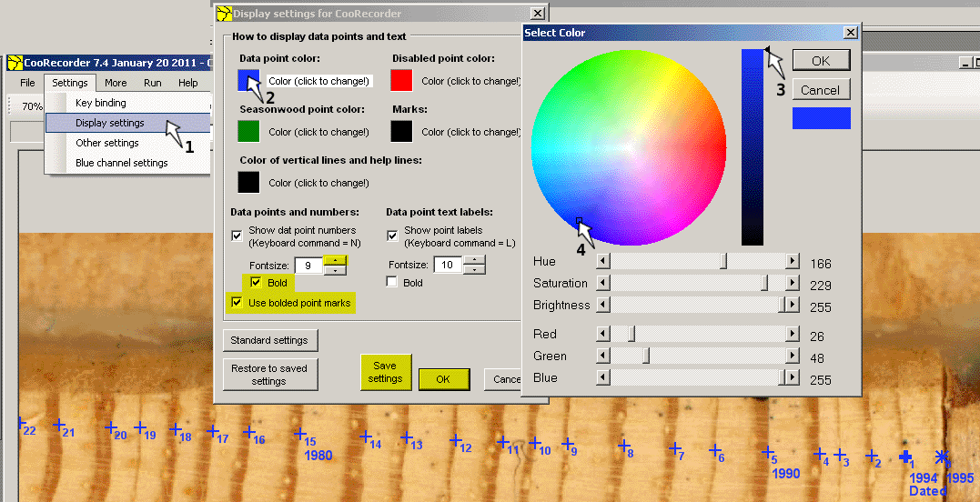Screen dimensions: 980x502
Task: Click the numbers Fontsize field showing 9
Action: 308,266
